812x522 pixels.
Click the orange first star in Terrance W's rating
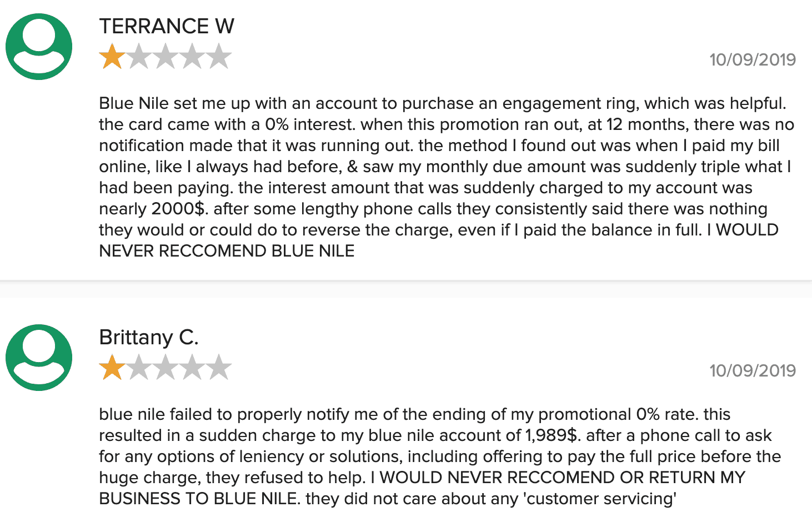pos(112,57)
